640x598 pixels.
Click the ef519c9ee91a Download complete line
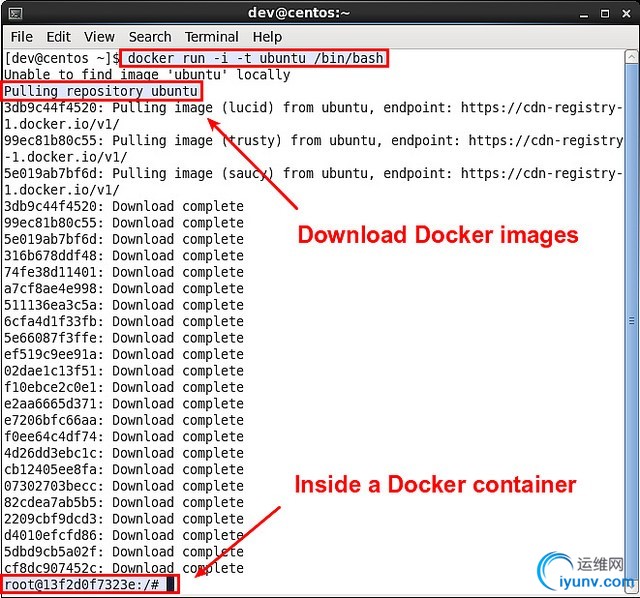tap(124, 354)
